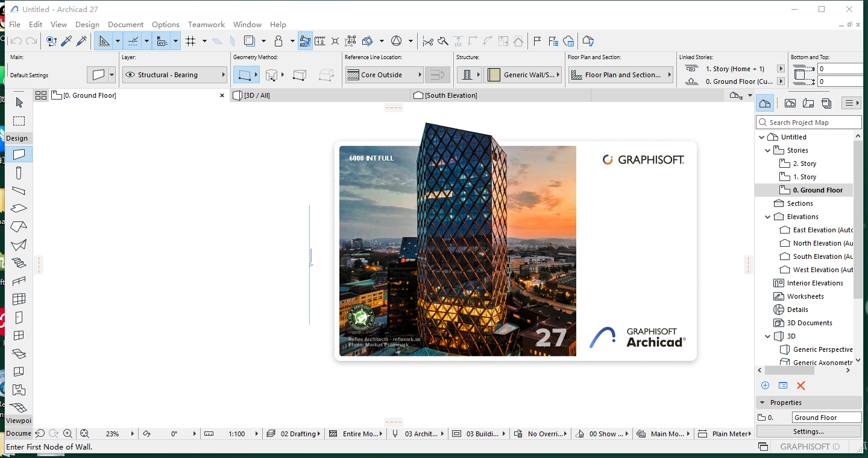The image size is (868, 458).
Task: Click the New Viewpoint plus button
Action: point(765,386)
